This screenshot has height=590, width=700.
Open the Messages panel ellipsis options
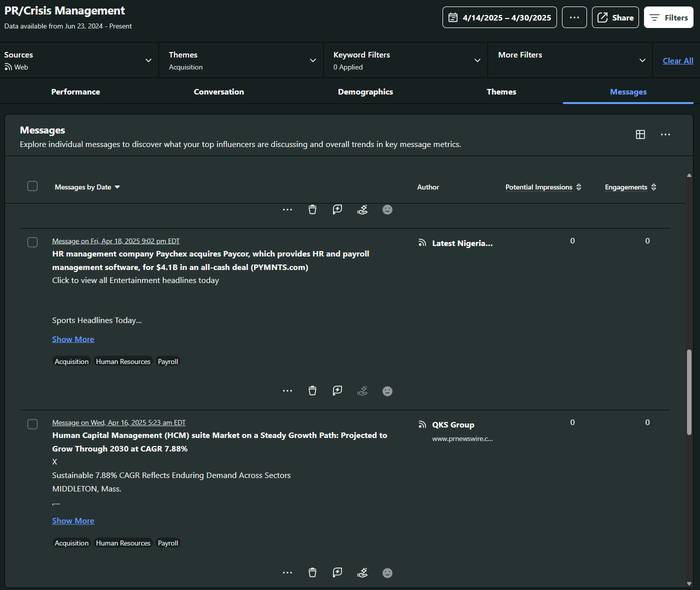tap(665, 134)
